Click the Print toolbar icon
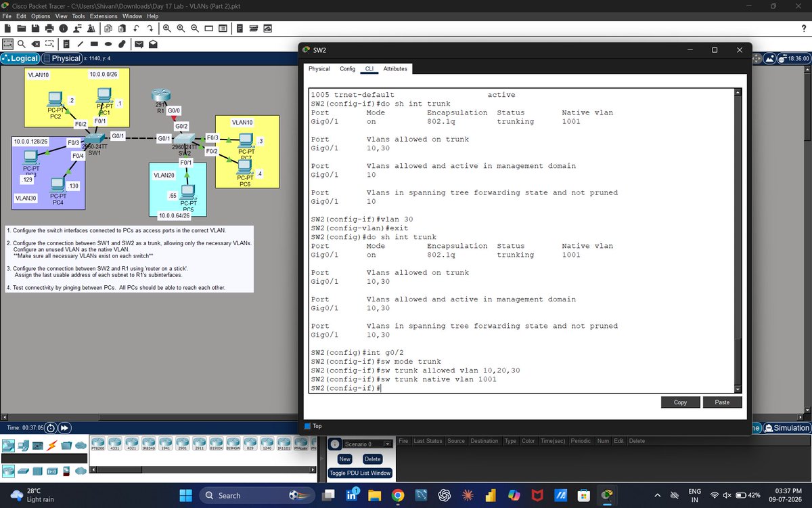This screenshot has height=508, width=812. click(49, 28)
